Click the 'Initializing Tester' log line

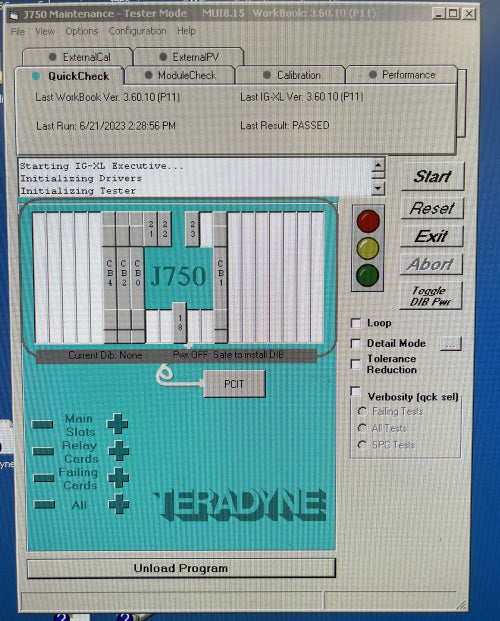point(78,191)
